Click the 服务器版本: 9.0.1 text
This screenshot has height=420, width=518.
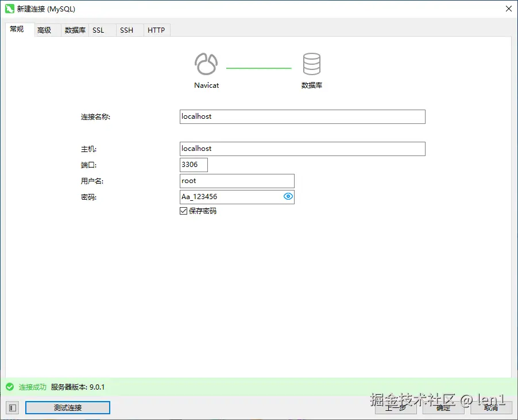(78, 387)
